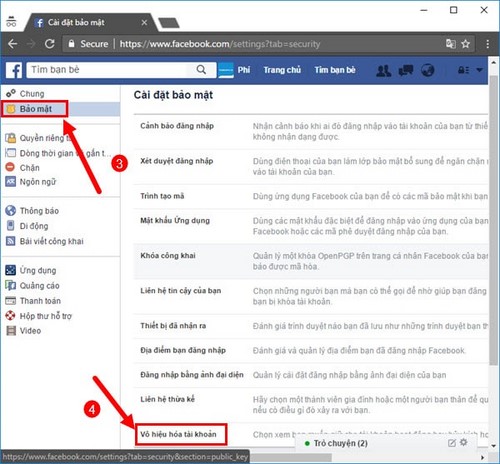
Task: Expand Liên hệ thừa kế section
Action: click(311, 405)
